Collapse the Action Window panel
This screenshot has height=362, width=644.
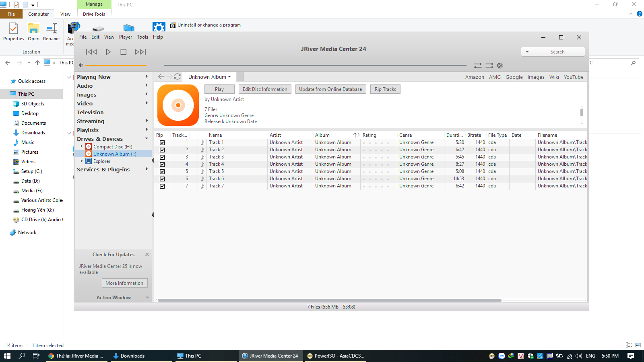[x=147, y=297]
